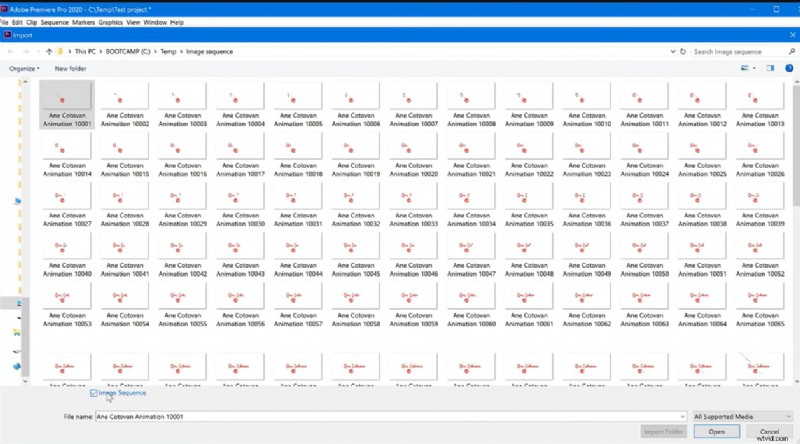Expand the File name history dropdown
Viewport: 800px width, 444px height.
pos(683,416)
